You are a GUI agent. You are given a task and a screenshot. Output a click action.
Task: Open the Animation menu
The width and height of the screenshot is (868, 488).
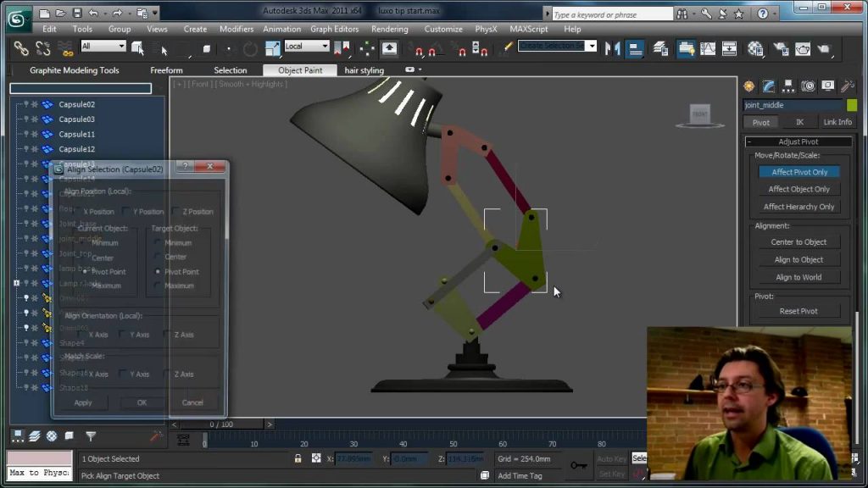(x=284, y=29)
